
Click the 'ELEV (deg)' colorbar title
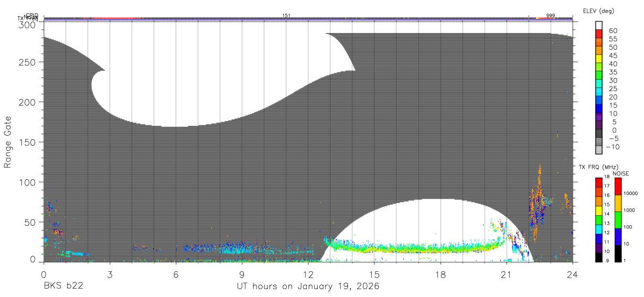598,11
